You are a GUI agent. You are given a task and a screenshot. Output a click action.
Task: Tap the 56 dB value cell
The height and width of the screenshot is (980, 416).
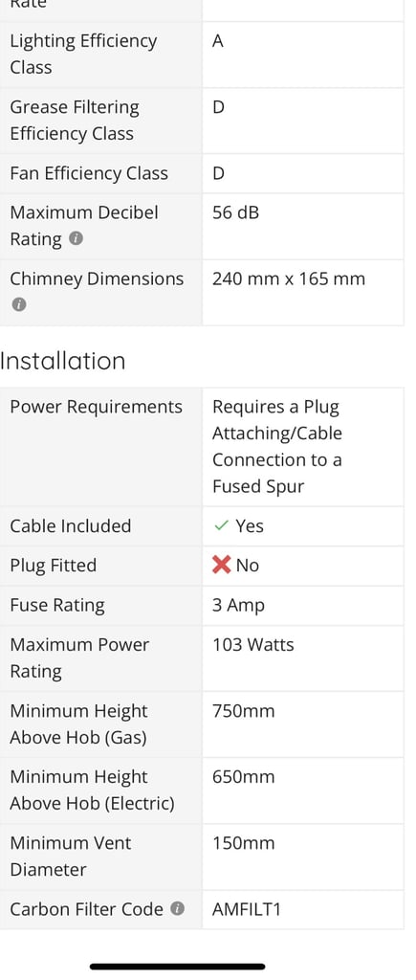pyautogui.click(x=302, y=226)
